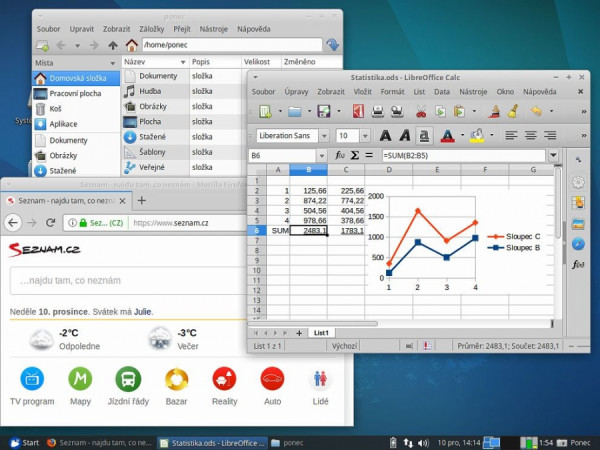This screenshot has width=600, height=450.
Task: Open Print Preview in Calc toolbar
Action: tap(397, 111)
